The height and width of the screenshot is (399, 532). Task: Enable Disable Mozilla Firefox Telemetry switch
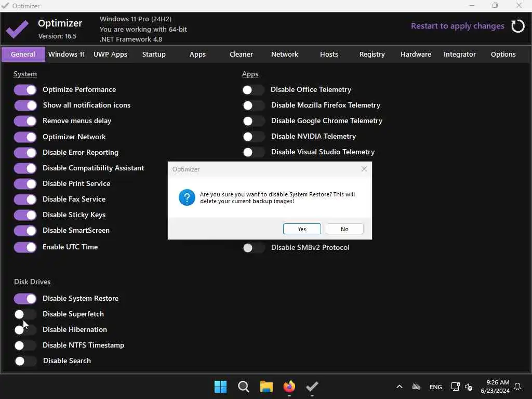(254, 105)
